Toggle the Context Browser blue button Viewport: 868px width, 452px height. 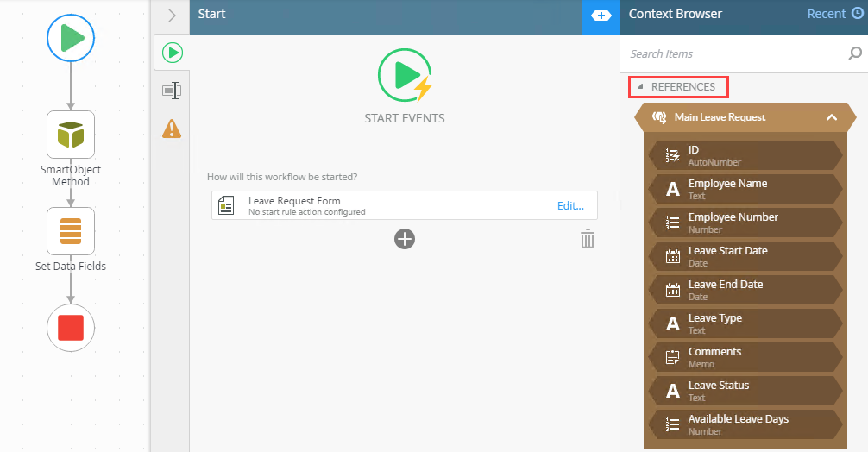[x=601, y=16]
